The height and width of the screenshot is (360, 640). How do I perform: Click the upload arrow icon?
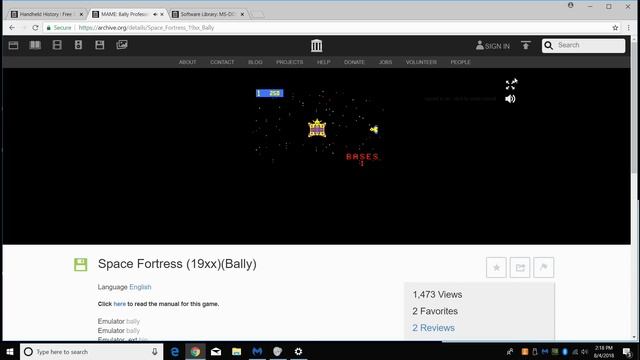(526, 45)
